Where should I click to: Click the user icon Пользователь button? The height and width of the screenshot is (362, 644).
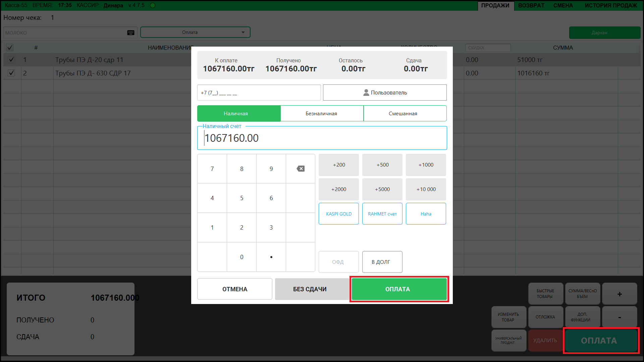pos(385,93)
